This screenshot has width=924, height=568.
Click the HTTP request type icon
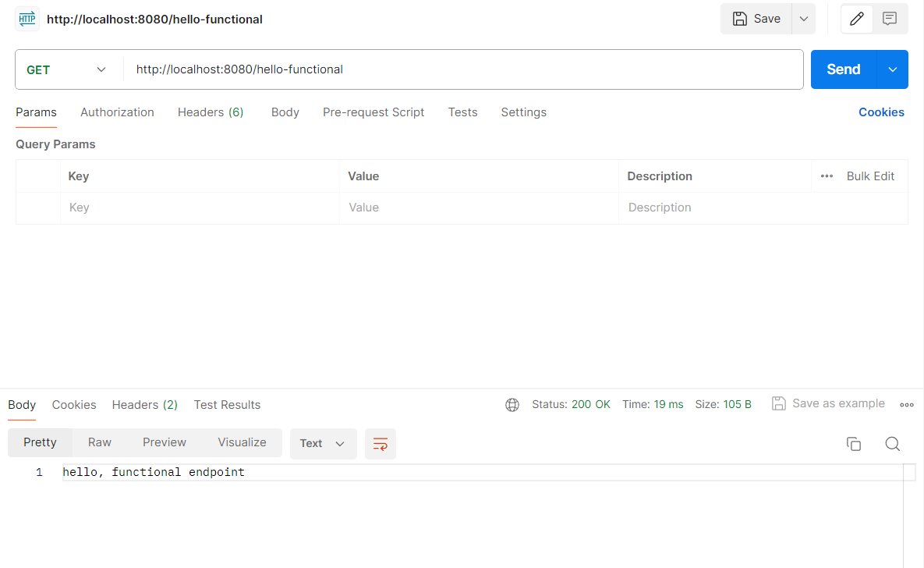(x=27, y=19)
